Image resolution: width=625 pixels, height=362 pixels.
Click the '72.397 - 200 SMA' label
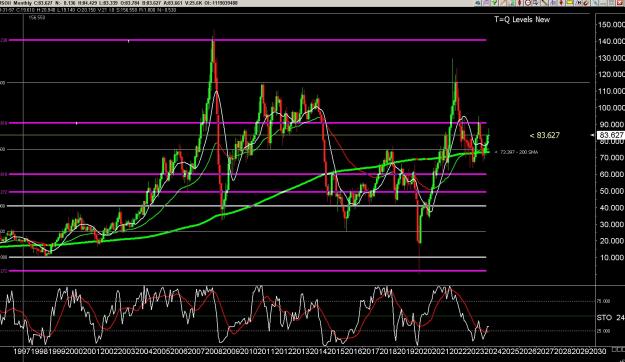coord(519,152)
